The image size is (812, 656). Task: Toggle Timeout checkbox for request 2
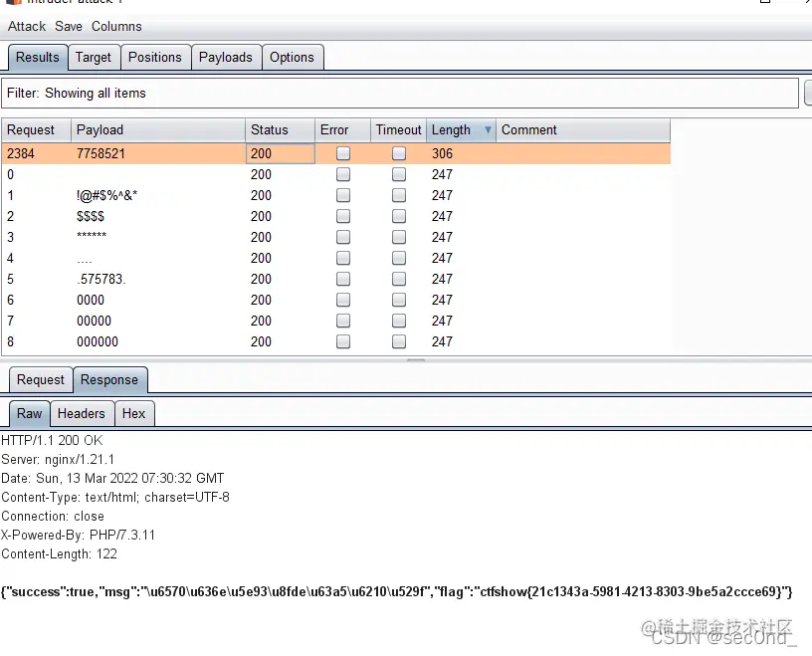(399, 216)
